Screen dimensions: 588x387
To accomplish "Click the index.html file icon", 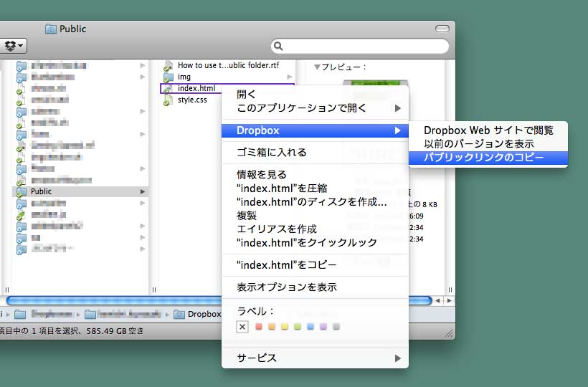I will [168, 89].
